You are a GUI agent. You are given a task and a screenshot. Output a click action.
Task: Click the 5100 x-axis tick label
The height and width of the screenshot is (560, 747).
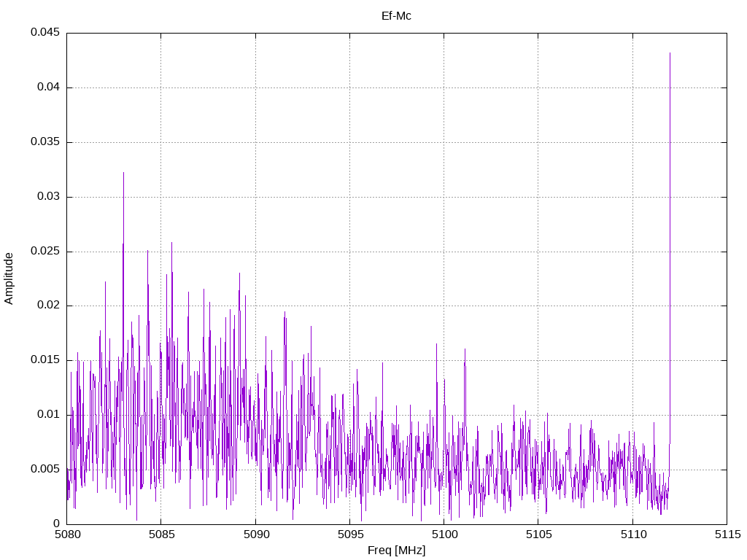pyautogui.click(x=444, y=534)
